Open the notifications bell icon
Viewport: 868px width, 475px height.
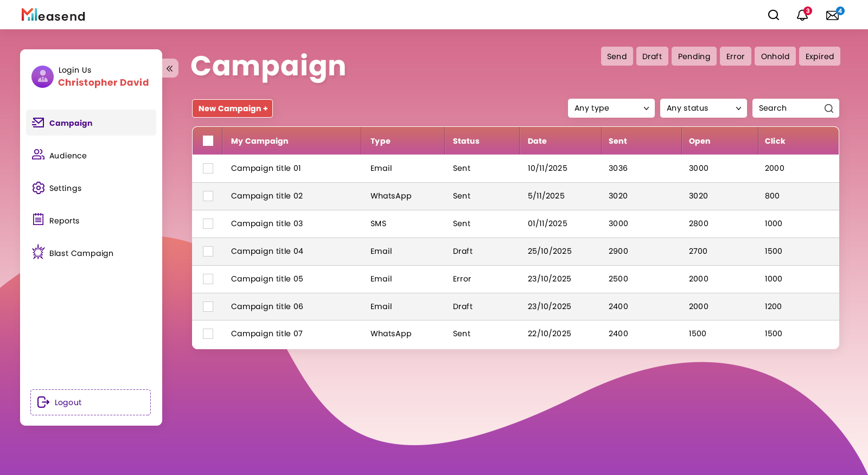coord(802,15)
